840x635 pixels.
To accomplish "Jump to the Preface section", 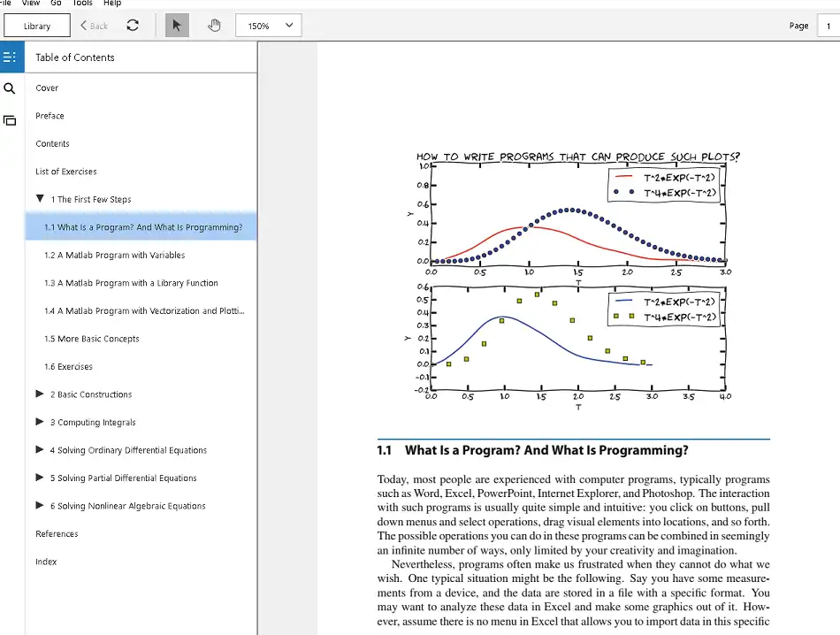I will point(50,116).
